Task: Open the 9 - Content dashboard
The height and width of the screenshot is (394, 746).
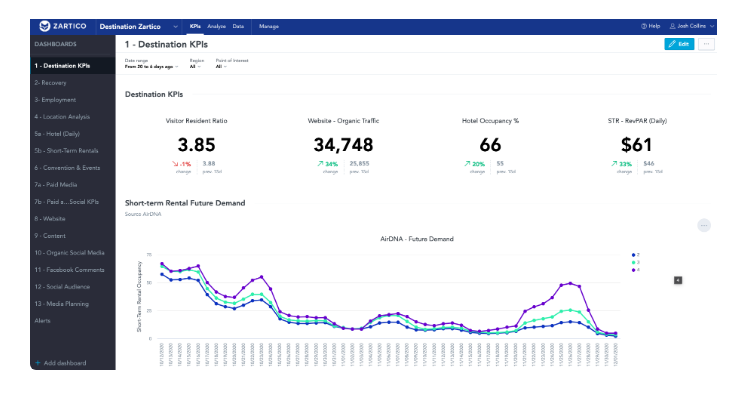Action: tap(73, 236)
